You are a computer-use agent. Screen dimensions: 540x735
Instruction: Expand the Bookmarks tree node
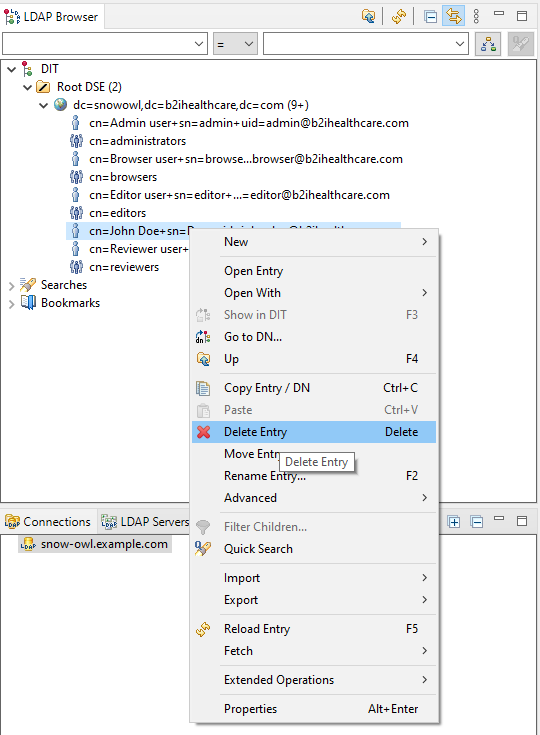tap(12, 304)
